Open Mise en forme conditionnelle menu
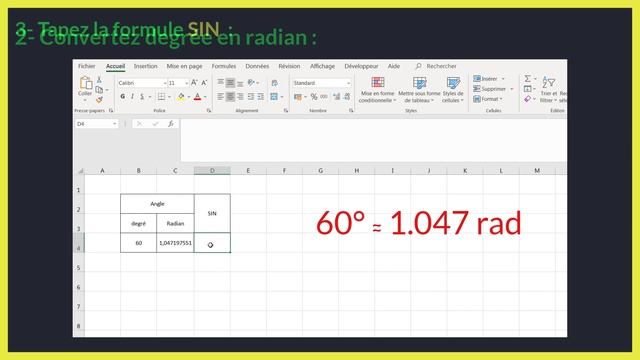Image resolution: width=640 pixels, height=360 pixels. point(378,90)
